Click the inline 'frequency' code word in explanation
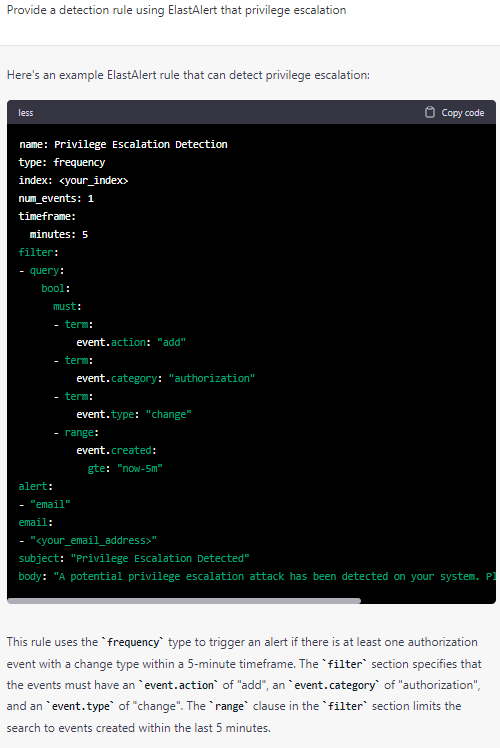 [x=133, y=642]
